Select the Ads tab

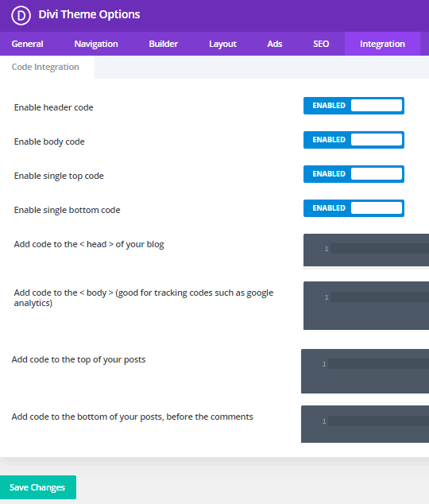click(x=275, y=44)
